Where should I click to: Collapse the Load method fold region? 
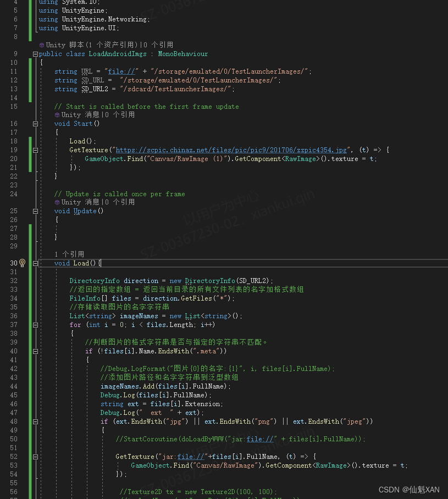point(34,263)
